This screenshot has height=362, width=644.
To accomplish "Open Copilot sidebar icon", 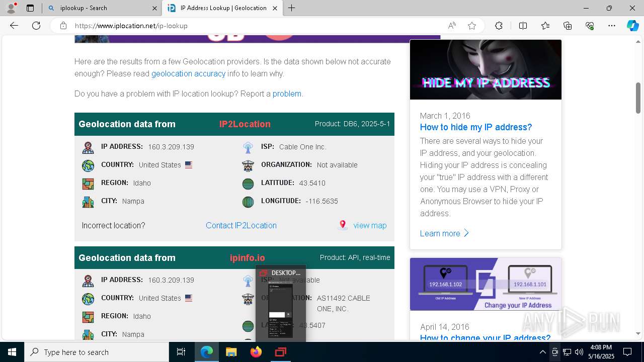I will point(632,26).
